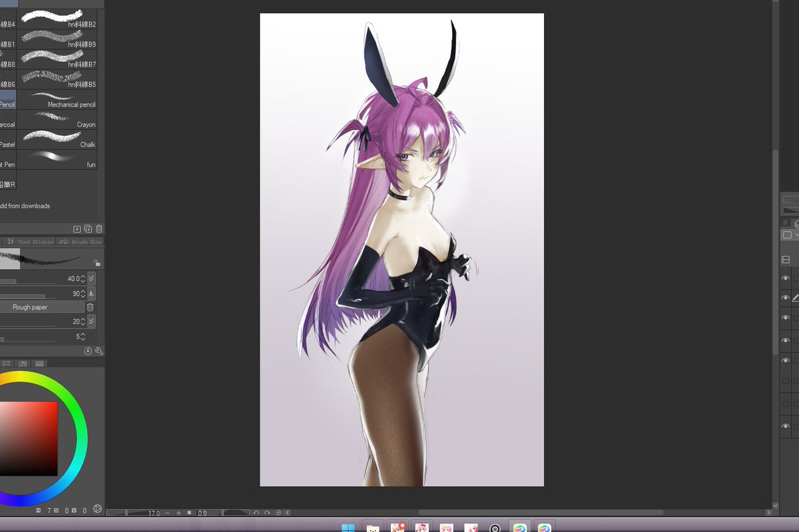Image resolution: width=799 pixels, height=532 pixels.
Task: Select the highlighted Pencil sub tool
Action: (7, 99)
